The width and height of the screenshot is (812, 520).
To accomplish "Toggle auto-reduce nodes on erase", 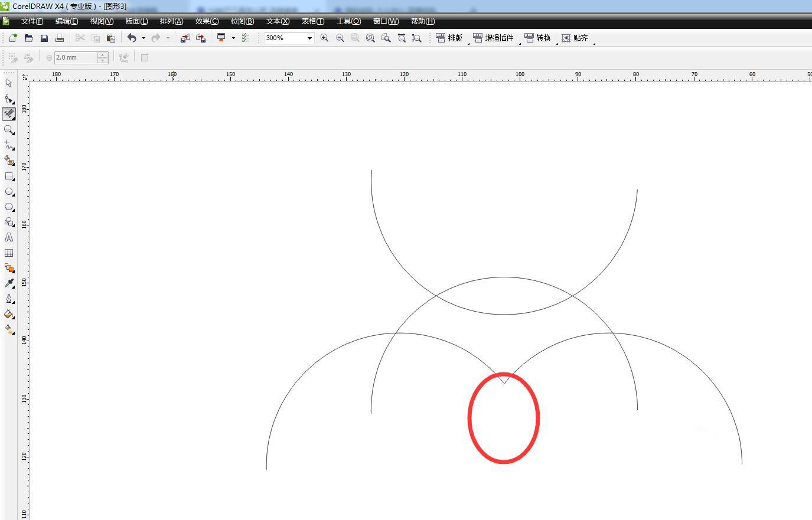I will (123, 58).
